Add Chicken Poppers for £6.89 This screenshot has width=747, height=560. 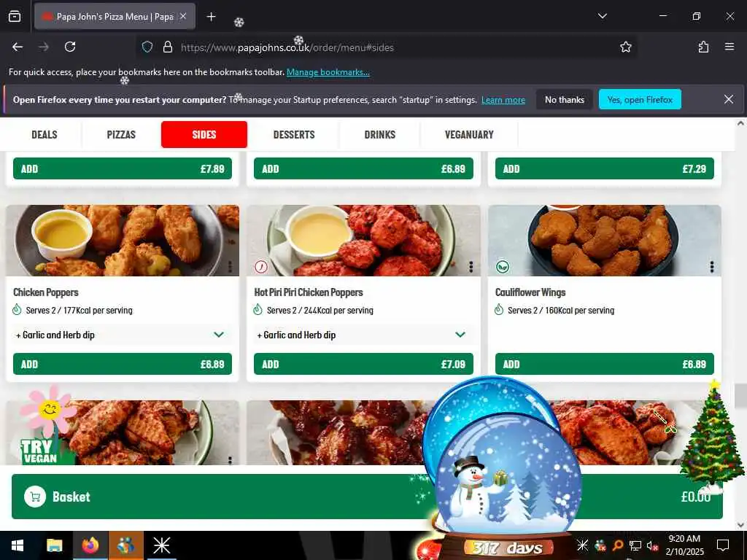tap(123, 365)
